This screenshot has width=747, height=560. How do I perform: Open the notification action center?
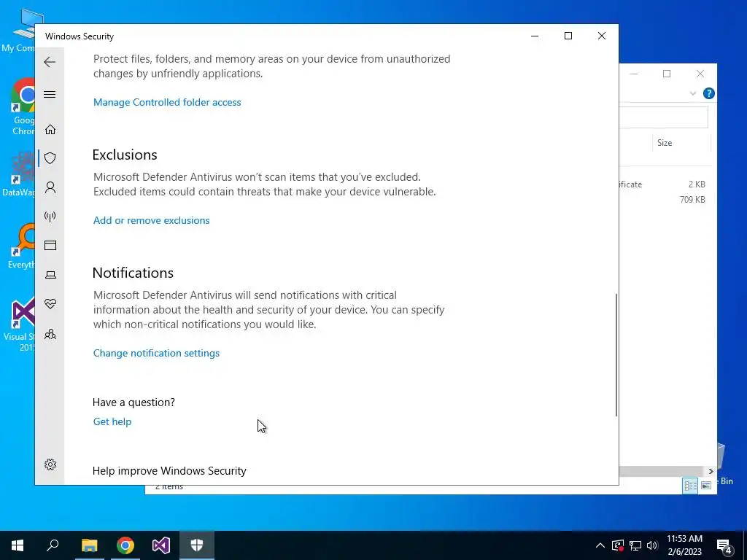(724, 545)
